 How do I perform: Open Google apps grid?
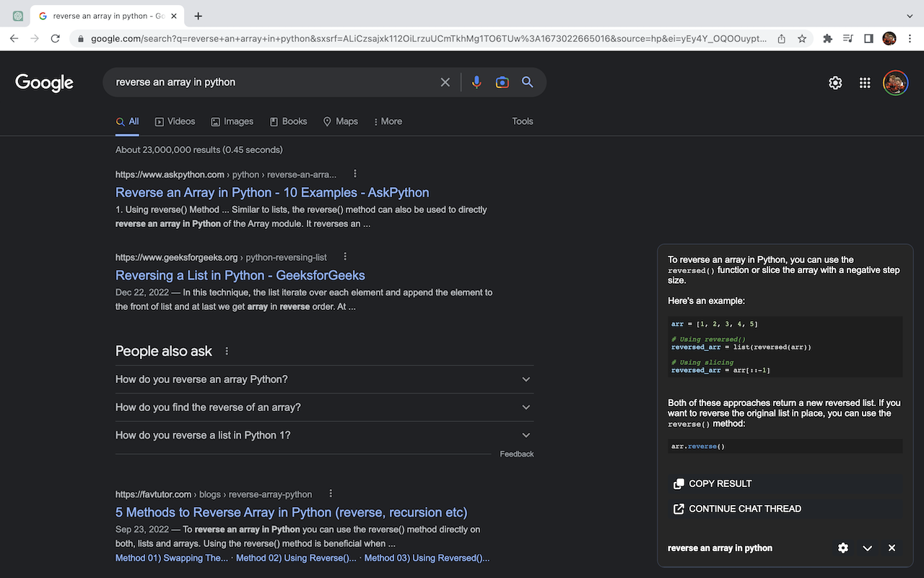[865, 83]
